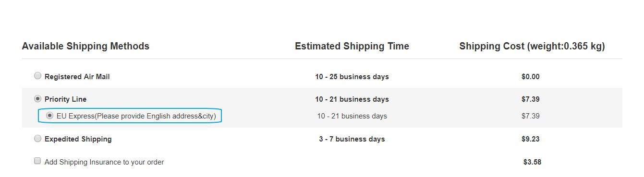The image size is (644, 177).
Task: Click the Registered Air Mail label
Action: (77, 77)
